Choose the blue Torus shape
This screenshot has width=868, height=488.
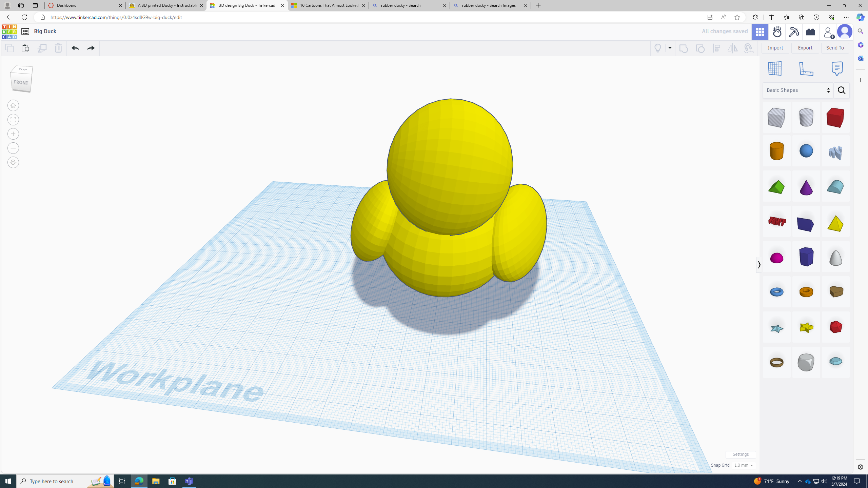click(776, 292)
